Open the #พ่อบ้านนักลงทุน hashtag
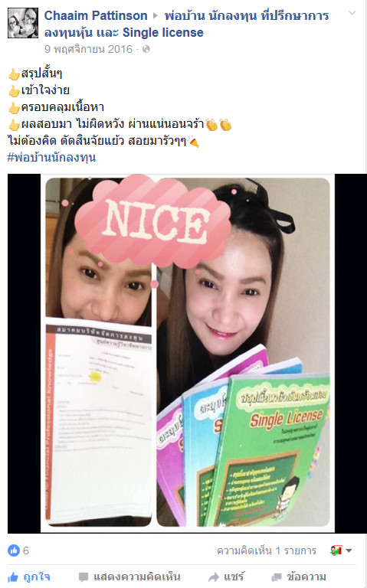Viewport: 367px width, 588px height. (51, 157)
